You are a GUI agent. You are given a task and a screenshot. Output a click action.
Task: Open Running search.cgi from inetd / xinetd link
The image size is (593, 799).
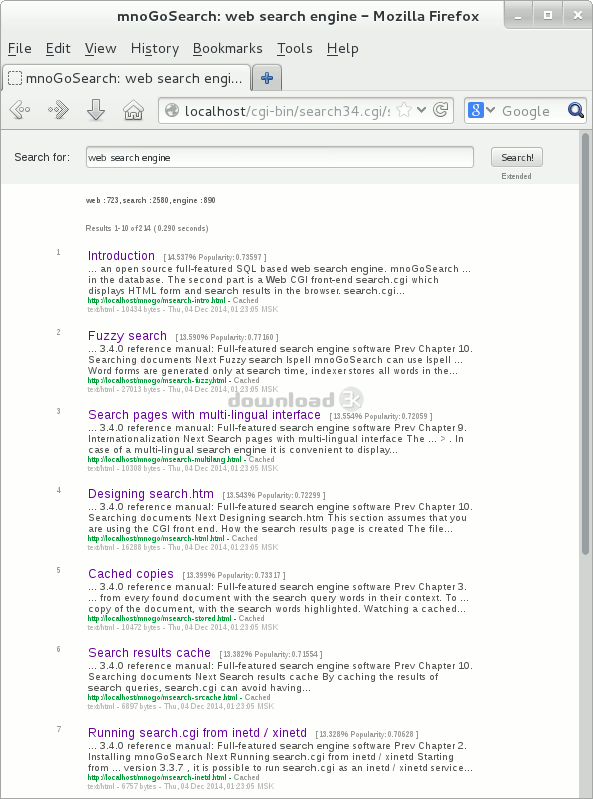(x=197, y=733)
